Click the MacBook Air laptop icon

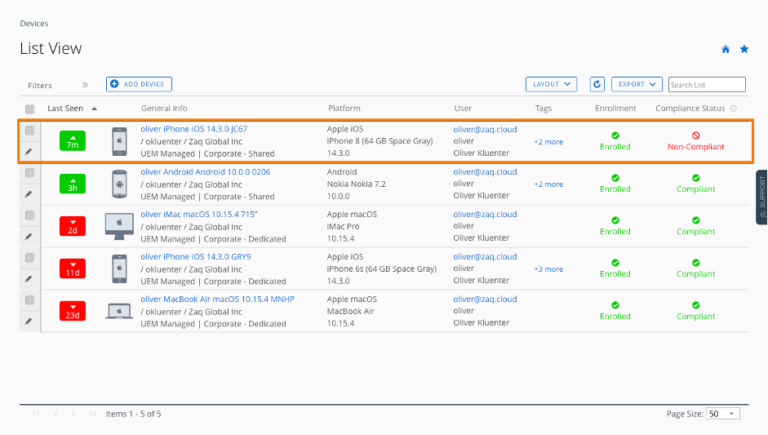click(x=119, y=311)
